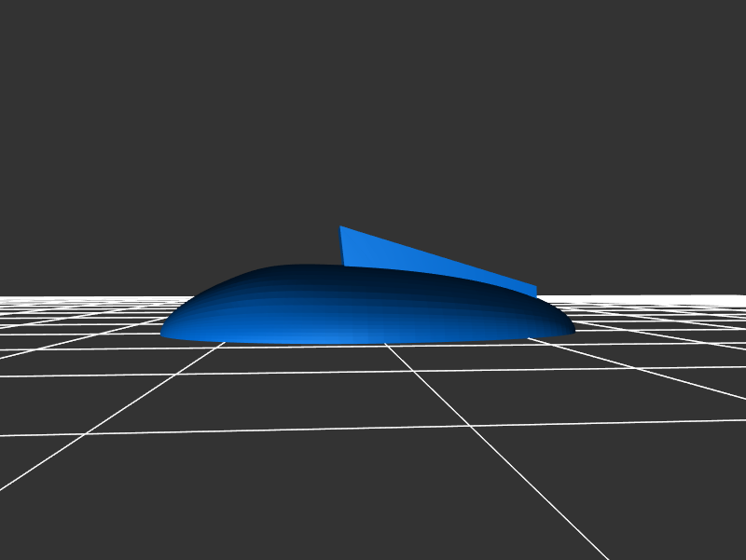This screenshot has height=560, width=746.
Task: Click the right tapered tip of the fin
Action: [x=533, y=291]
